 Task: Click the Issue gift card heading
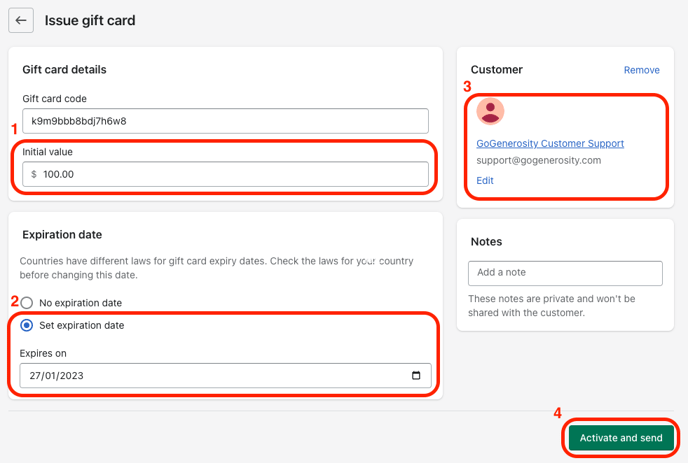point(90,21)
